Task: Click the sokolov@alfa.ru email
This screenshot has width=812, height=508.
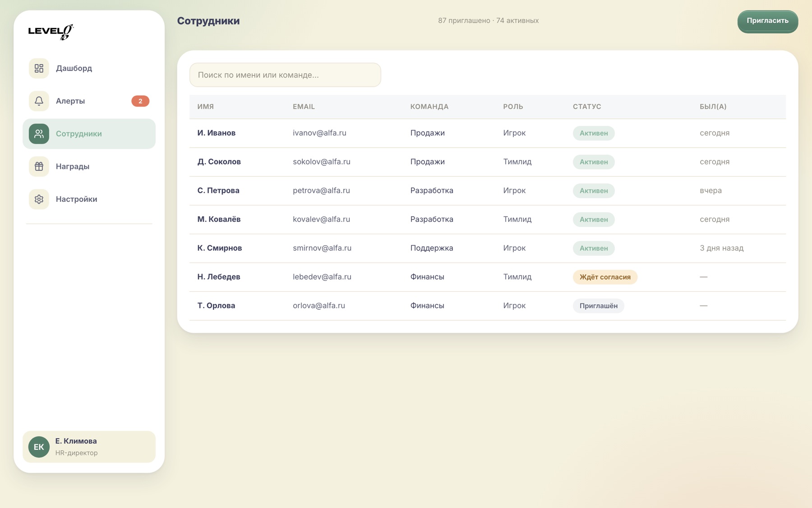Action: pyautogui.click(x=322, y=162)
